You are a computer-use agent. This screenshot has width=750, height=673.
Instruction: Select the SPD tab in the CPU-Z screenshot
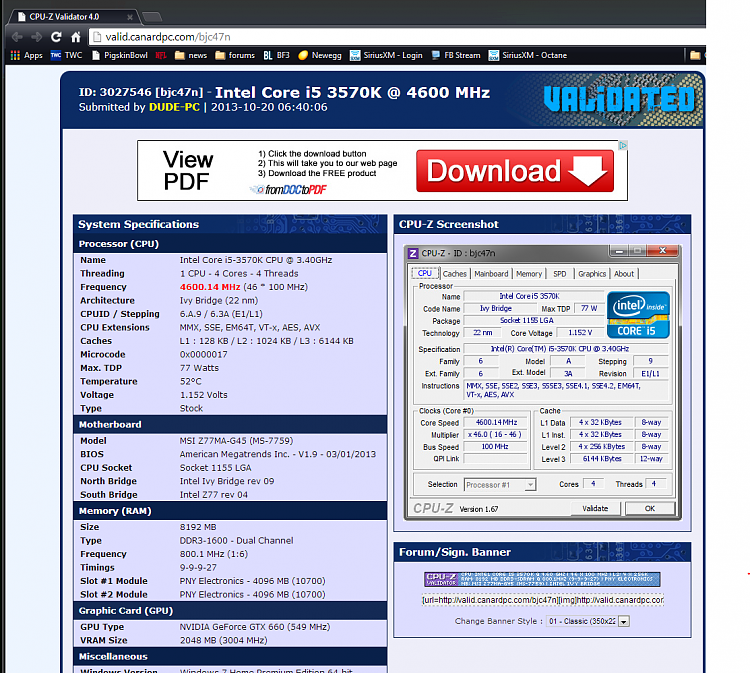560,274
